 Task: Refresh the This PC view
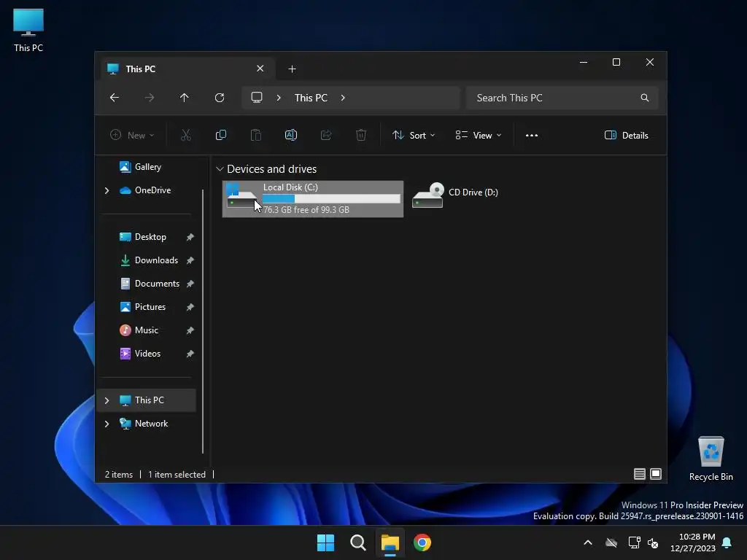pos(220,98)
